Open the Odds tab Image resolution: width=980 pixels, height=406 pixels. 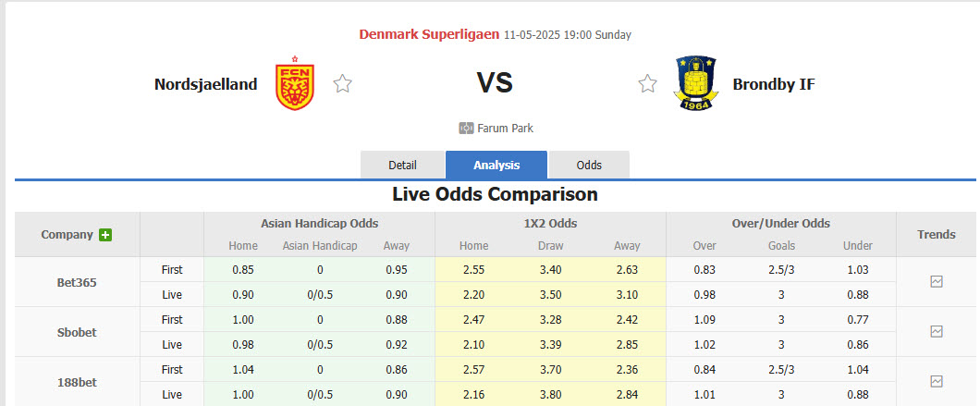[589, 166]
